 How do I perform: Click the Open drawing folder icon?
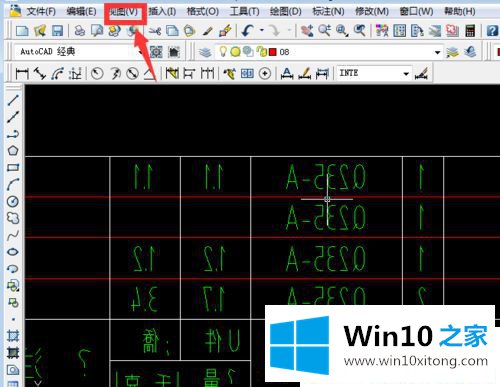(x=40, y=31)
